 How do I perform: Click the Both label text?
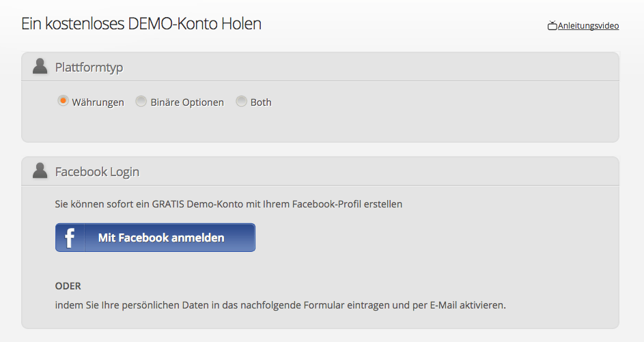pos(261,102)
